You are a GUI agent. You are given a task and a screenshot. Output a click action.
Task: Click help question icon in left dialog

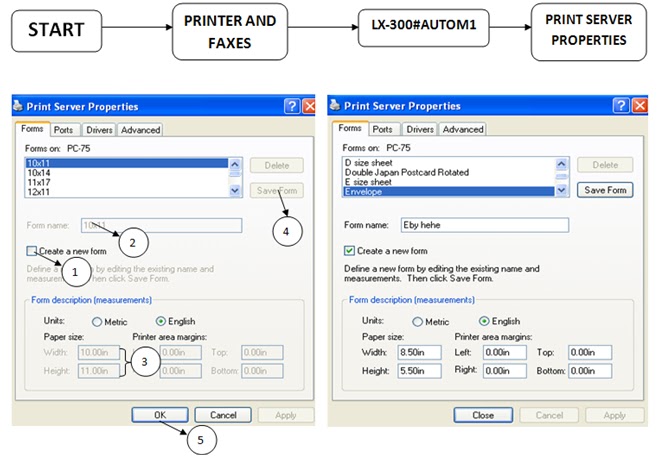pyautogui.click(x=292, y=106)
